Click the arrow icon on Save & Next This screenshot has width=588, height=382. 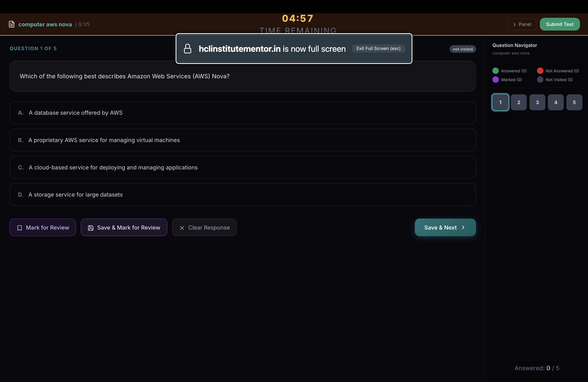click(463, 227)
